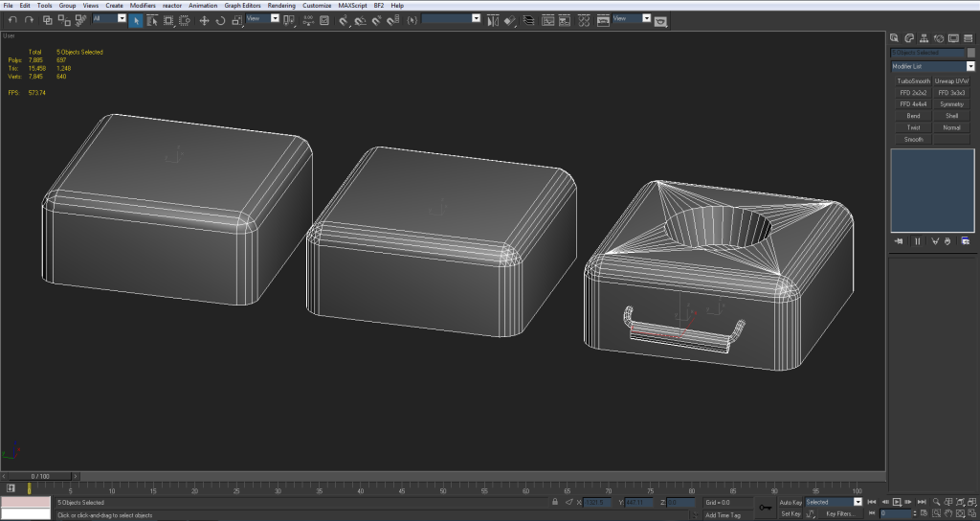Toggle the selection lock padlock
Screen dimensions: 980x521
pos(555,502)
